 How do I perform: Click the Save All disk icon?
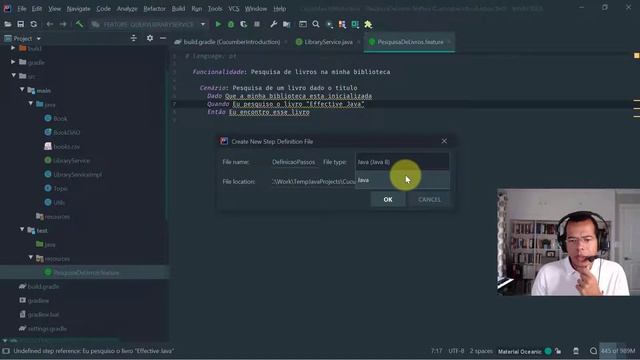(20, 24)
